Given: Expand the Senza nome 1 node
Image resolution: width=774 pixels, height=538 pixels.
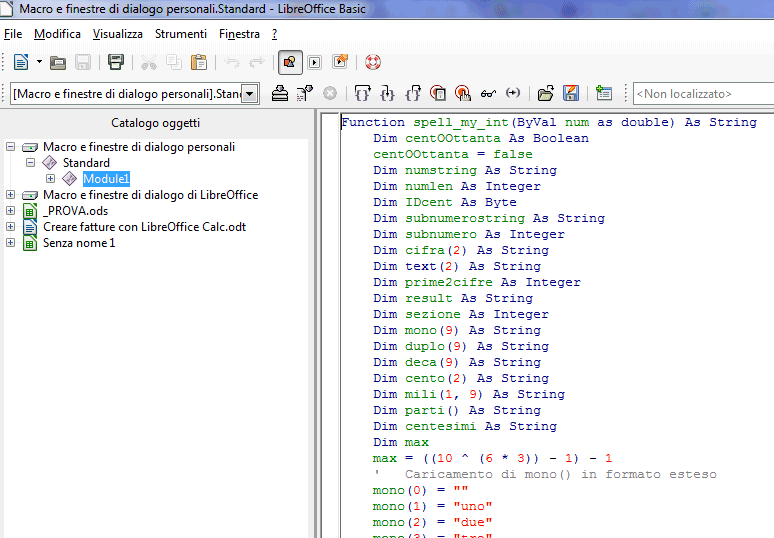Looking at the screenshot, I should pyautogui.click(x=10, y=243).
